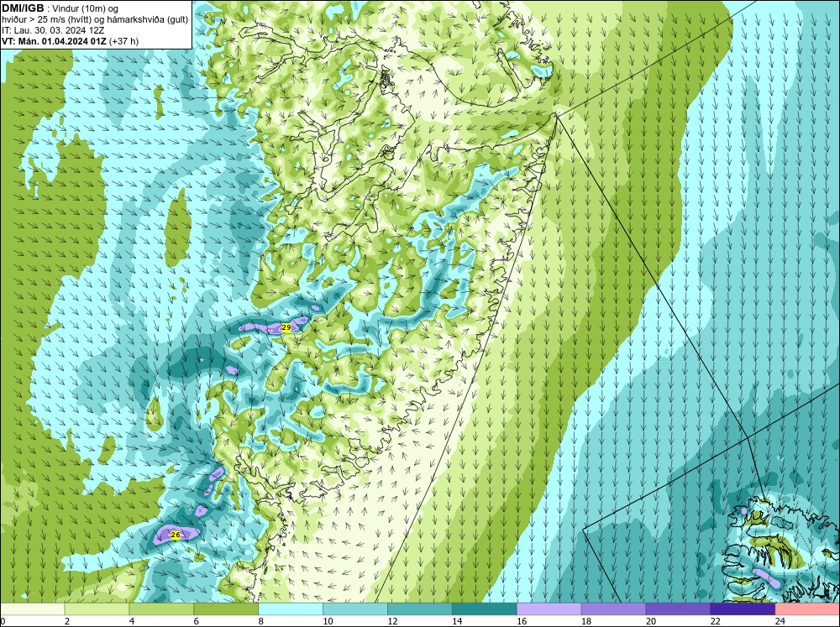Click the 8–10 m/s light cyan swatch
The height and width of the screenshot is (627, 840).
click(x=291, y=609)
